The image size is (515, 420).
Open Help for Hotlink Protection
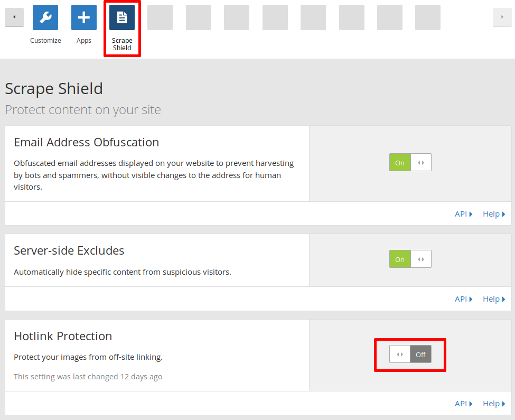point(494,404)
